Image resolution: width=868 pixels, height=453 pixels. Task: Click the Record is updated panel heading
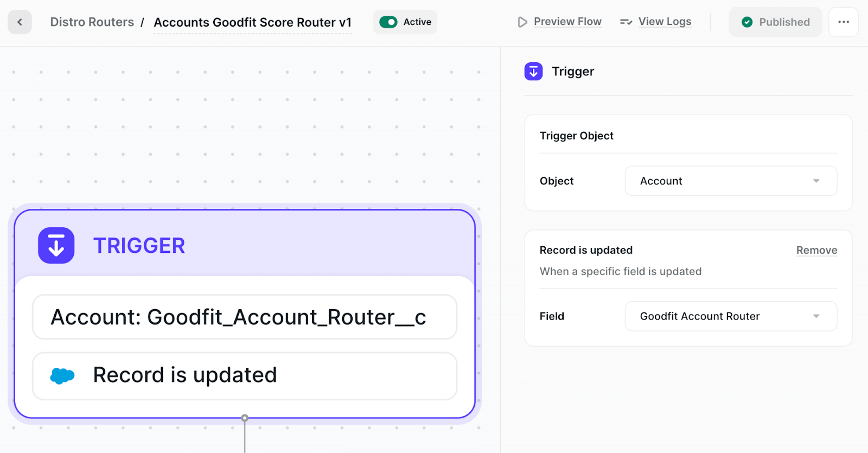pyautogui.click(x=586, y=250)
